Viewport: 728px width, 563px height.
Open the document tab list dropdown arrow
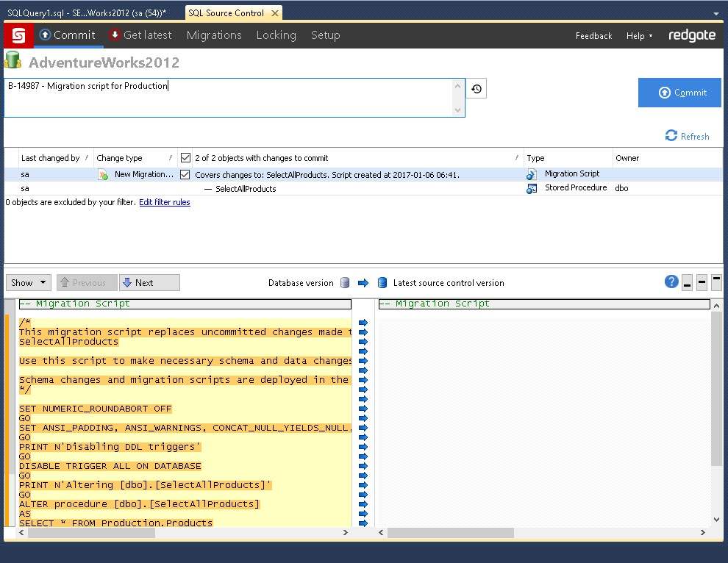pos(716,13)
